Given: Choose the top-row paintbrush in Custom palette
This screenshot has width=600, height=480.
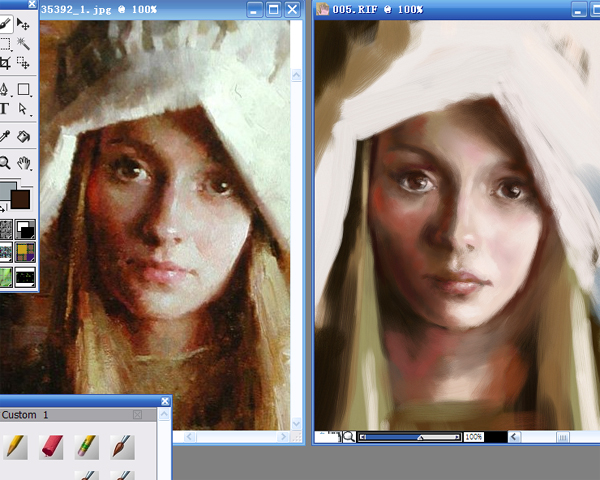Looking at the screenshot, I should tap(122, 447).
